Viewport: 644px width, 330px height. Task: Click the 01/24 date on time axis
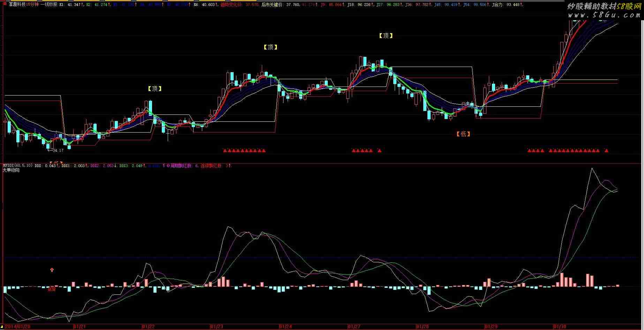point(285,327)
